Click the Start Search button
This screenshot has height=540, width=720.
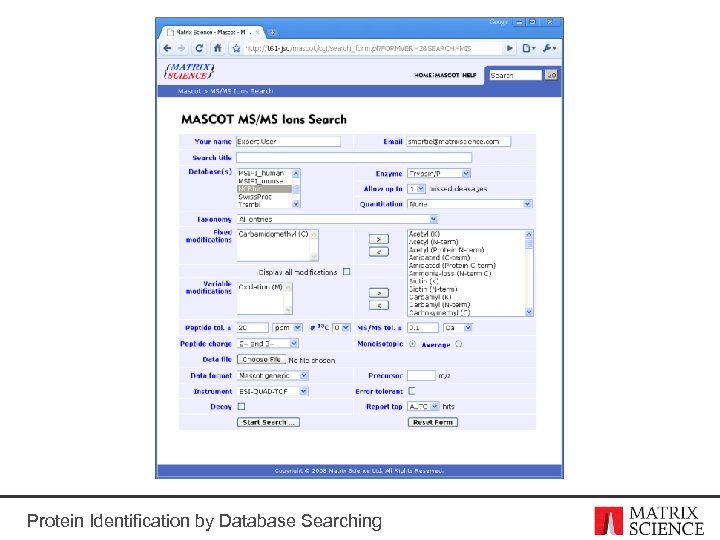click(269, 422)
